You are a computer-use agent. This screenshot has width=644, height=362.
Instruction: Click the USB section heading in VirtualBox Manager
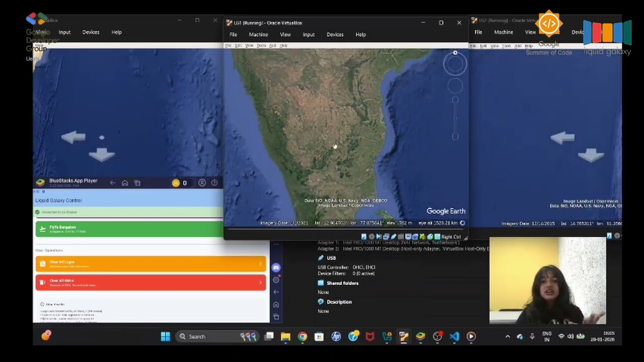(x=331, y=258)
